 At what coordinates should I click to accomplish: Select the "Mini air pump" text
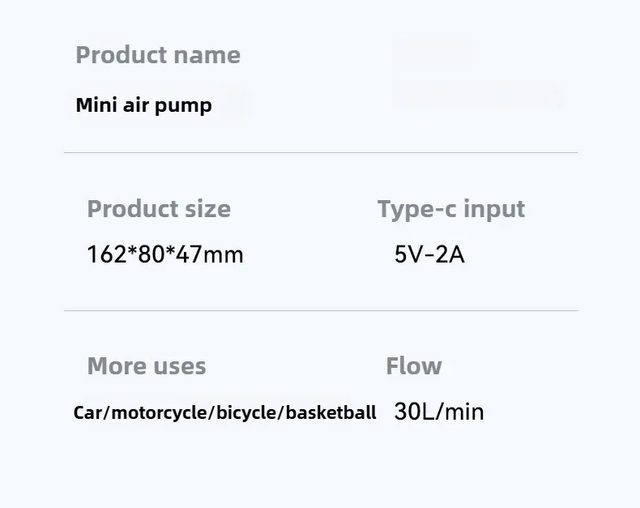[x=144, y=105]
